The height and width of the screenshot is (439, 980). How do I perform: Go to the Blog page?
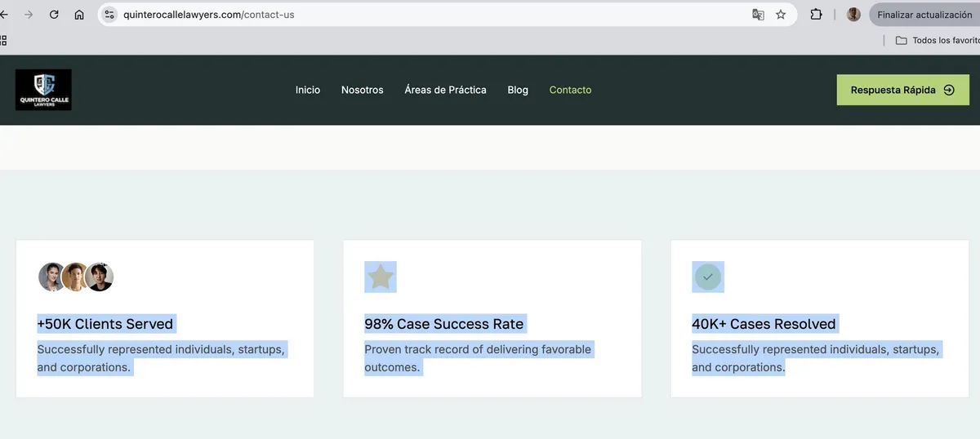518,90
